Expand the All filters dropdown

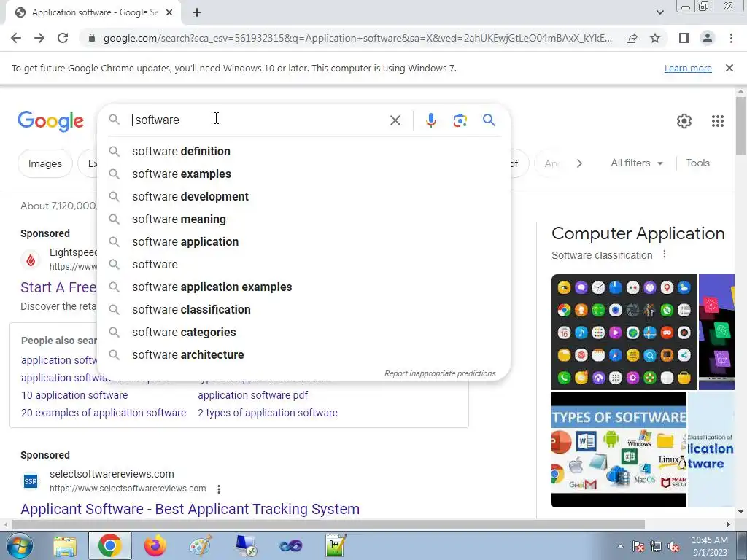pyautogui.click(x=637, y=163)
